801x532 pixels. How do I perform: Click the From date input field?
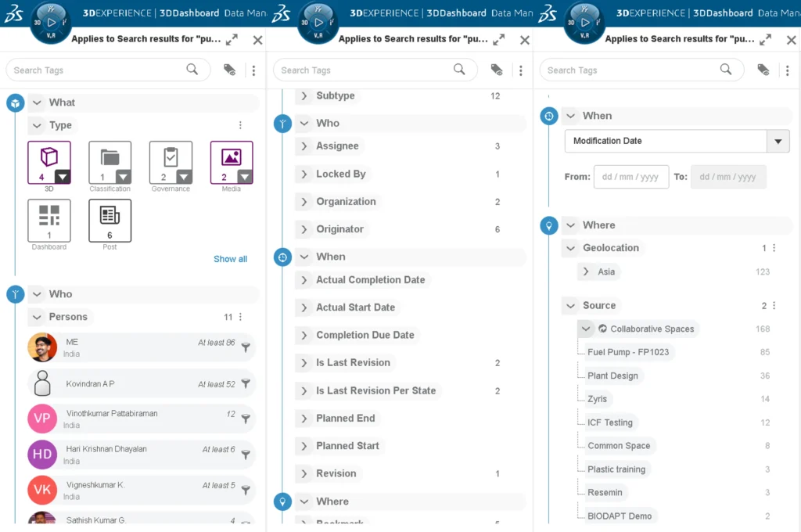coord(630,177)
